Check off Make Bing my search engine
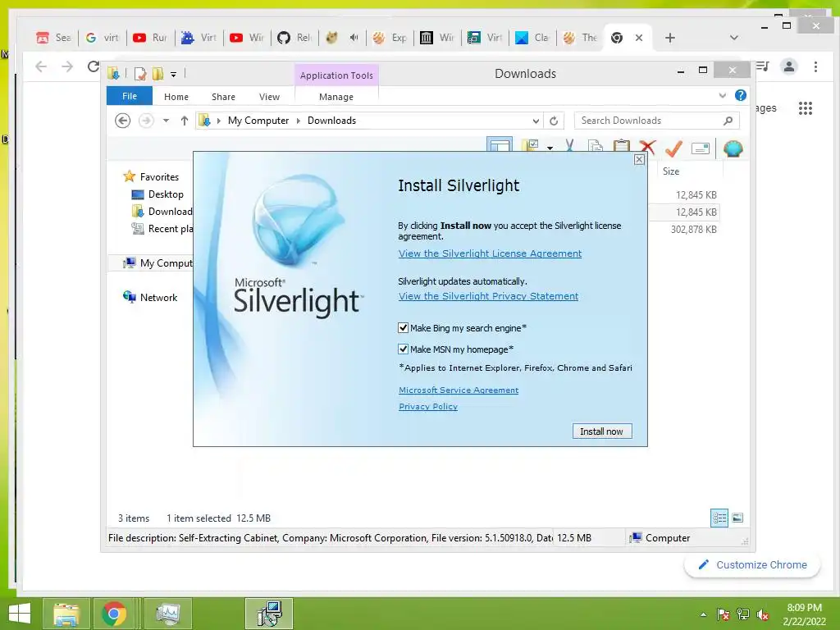The height and width of the screenshot is (630, 840). pos(404,328)
